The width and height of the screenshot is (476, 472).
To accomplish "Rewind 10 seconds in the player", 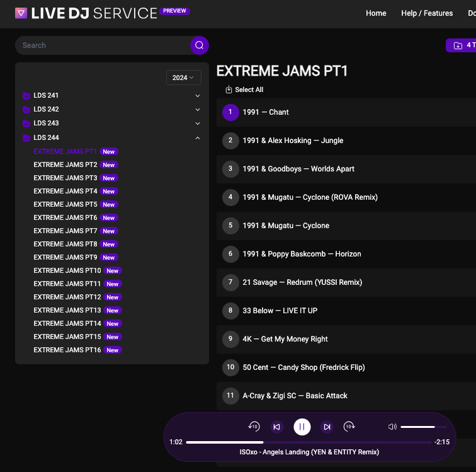I will (254, 427).
